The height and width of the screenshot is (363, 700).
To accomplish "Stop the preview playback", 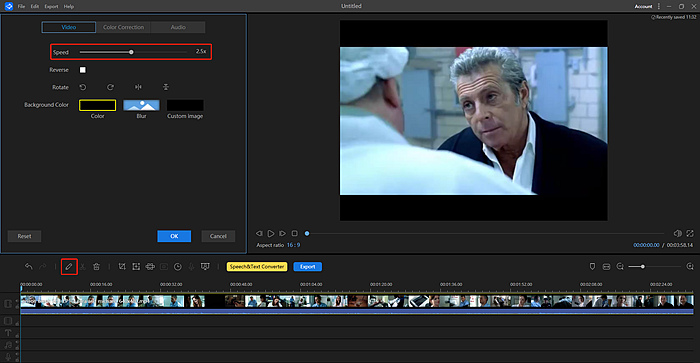I will [x=294, y=234].
